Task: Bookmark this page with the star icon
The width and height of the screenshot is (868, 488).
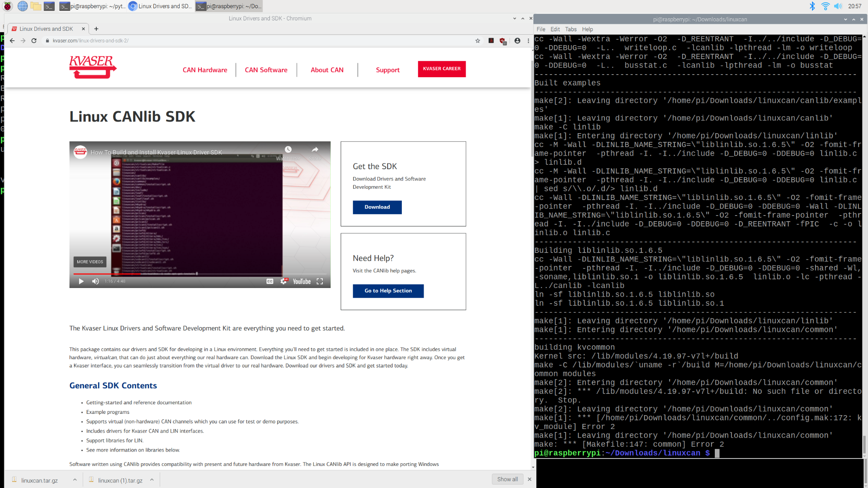Action: pyautogui.click(x=478, y=41)
